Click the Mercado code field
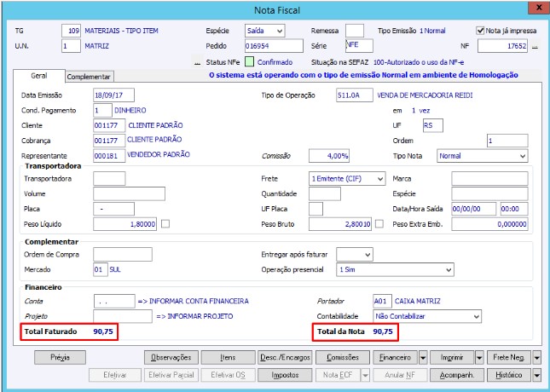 [101, 269]
